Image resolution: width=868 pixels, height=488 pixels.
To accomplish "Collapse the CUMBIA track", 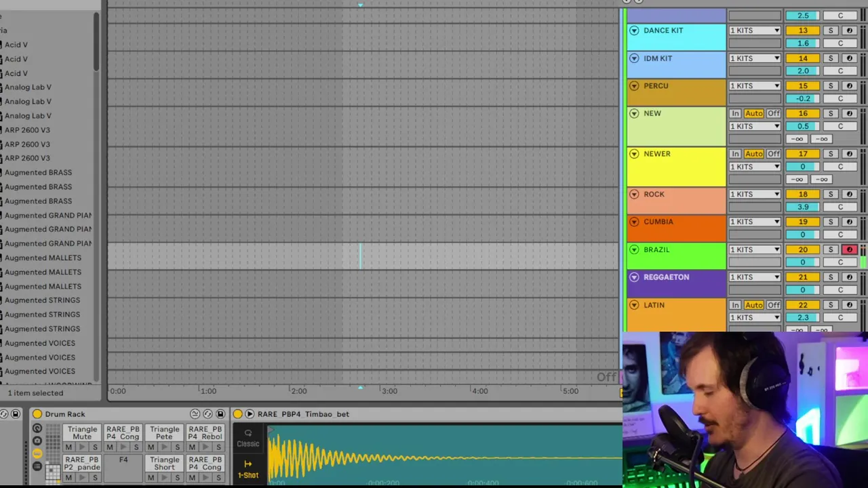I will (634, 222).
